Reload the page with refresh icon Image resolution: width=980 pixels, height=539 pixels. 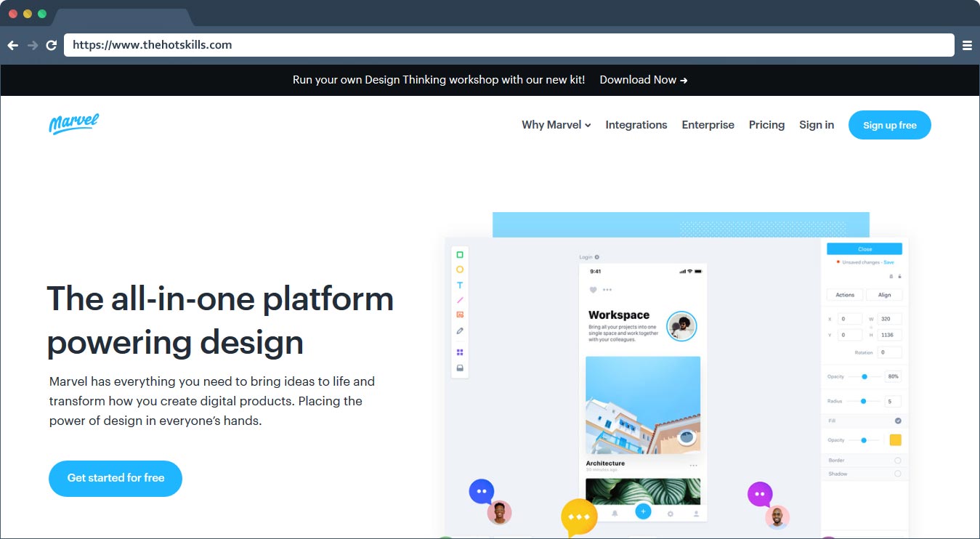click(x=52, y=45)
